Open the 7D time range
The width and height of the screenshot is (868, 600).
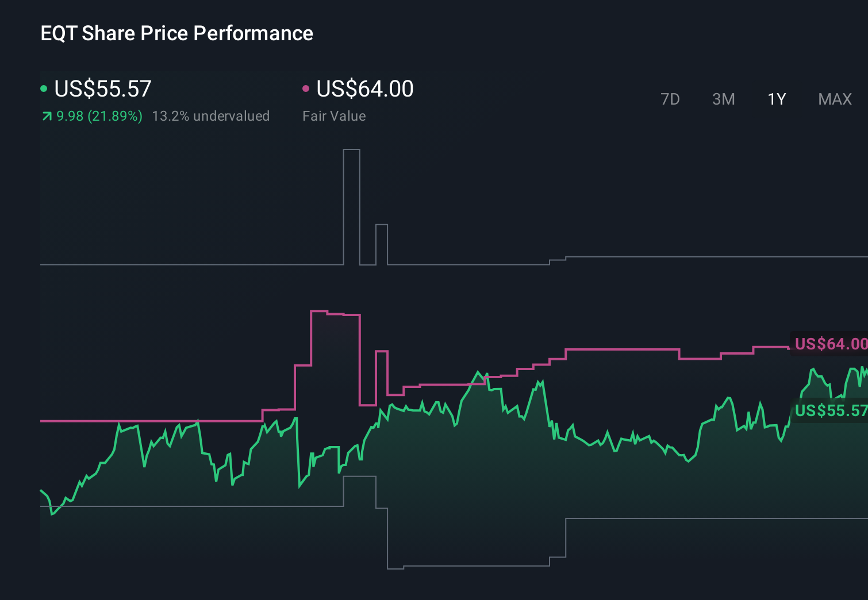(670, 99)
